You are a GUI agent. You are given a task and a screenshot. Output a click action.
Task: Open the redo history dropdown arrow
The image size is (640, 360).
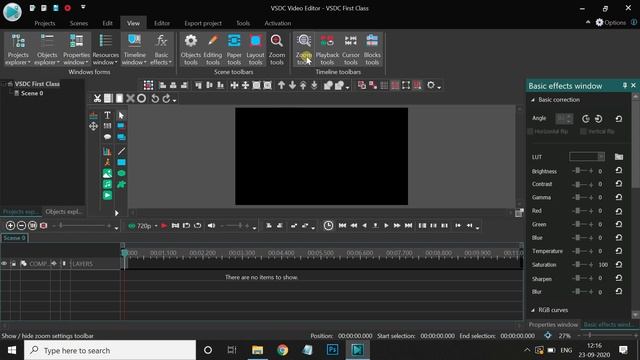(x=174, y=100)
